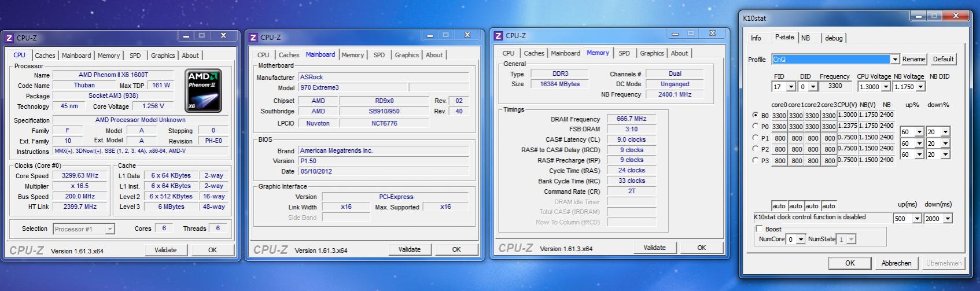The image size is (980, 291).
Task: Expand the NB Voltage dropdown showing 1.1750
Action: coord(920,87)
